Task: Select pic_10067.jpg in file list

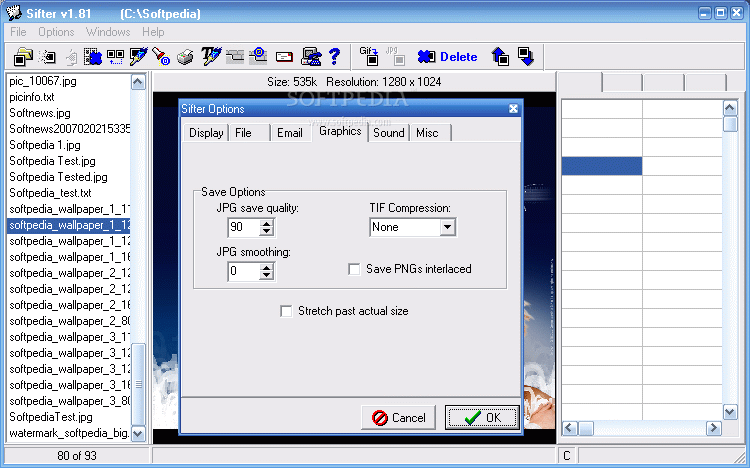Action: (x=43, y=81)
